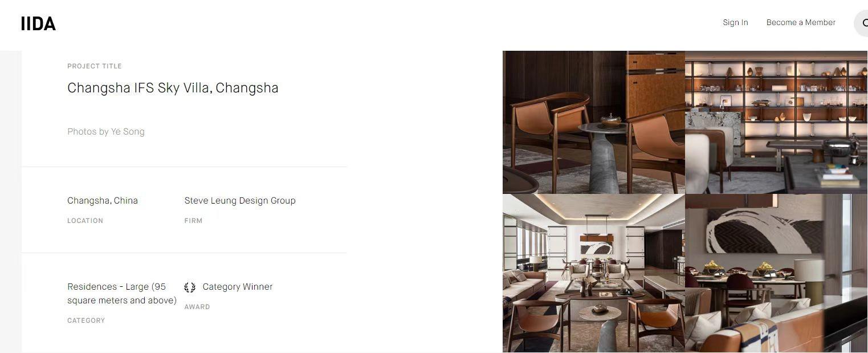
Task: Click Steve Leung Design Group firm name
Action: [240, 201]
